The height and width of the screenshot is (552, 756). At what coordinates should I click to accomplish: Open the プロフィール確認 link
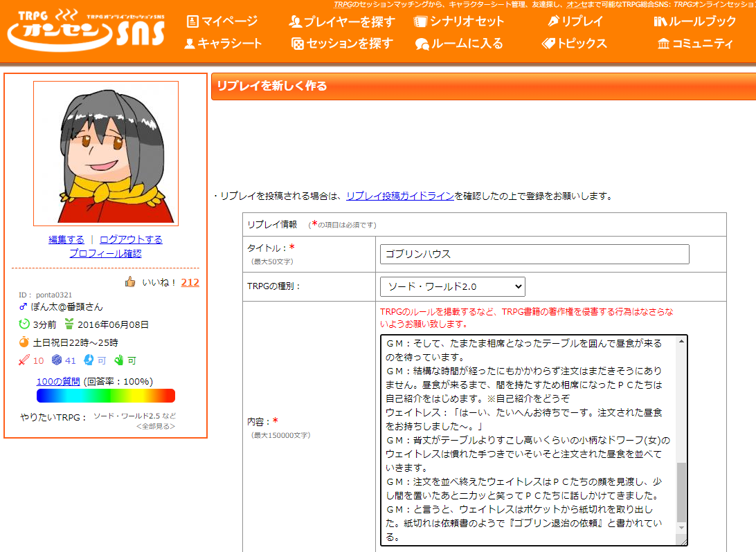106,253
